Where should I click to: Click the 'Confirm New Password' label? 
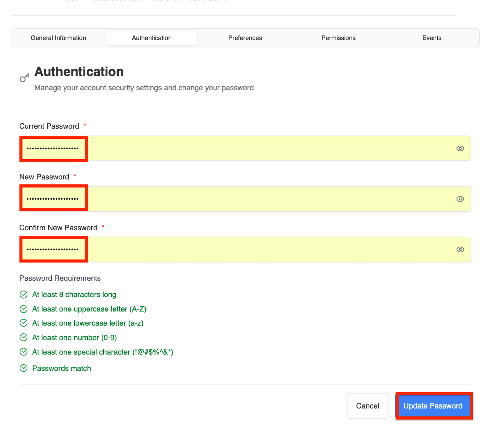58,228
